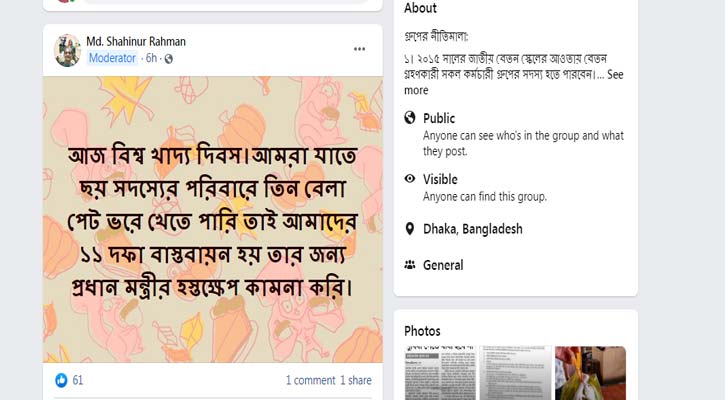
Task: Open the newspaper clipping photo thumbnail
Action: pos(440,373)
